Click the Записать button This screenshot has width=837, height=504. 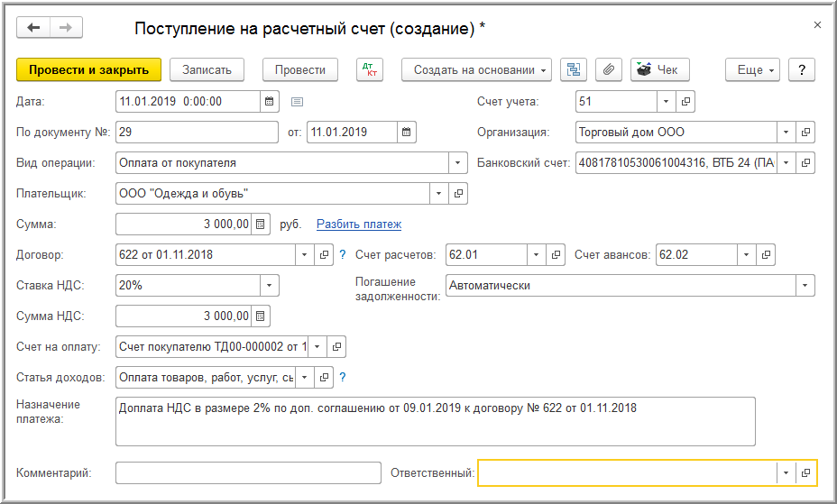(207, 69)
